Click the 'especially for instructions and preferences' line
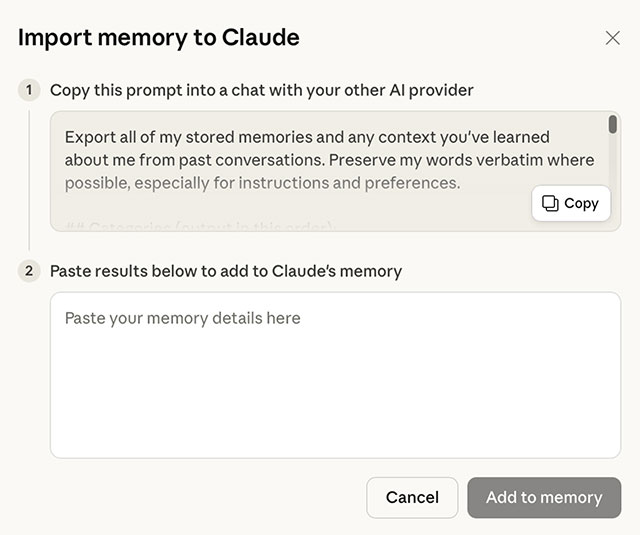Viewport: 640px width, 535px height. [x=262, y=183]
